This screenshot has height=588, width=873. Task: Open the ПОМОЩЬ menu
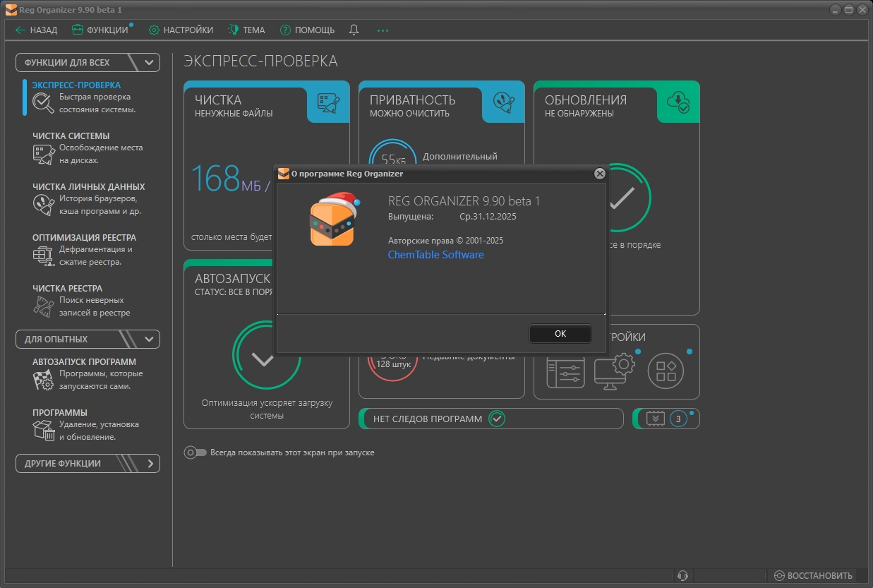pos(307,30)
